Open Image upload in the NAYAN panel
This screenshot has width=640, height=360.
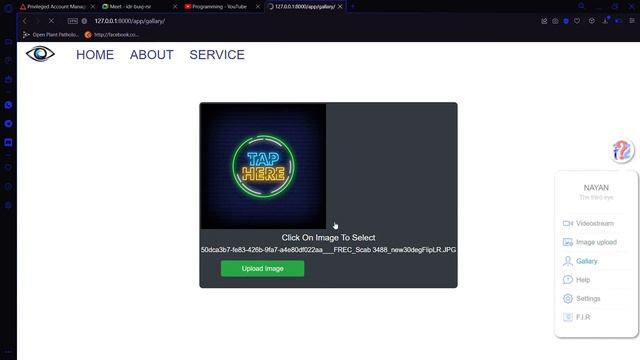pyautogui.click(x=596, y=242)
